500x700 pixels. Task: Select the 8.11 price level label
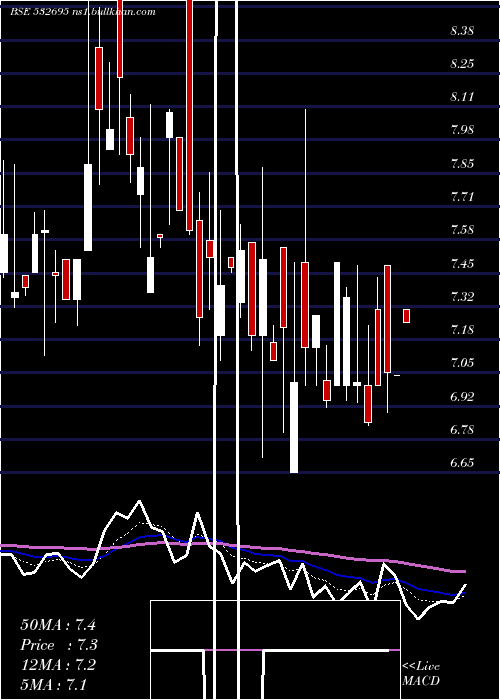coord(462,96)
